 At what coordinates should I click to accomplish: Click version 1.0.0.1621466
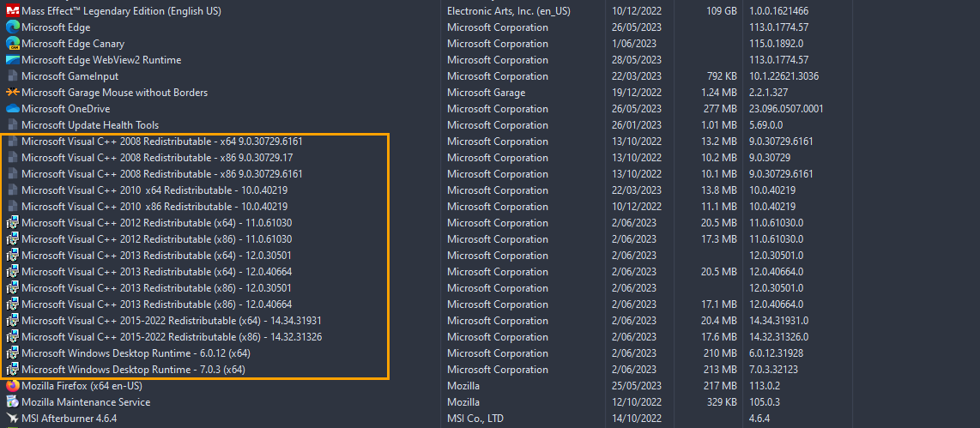point(778,11)
